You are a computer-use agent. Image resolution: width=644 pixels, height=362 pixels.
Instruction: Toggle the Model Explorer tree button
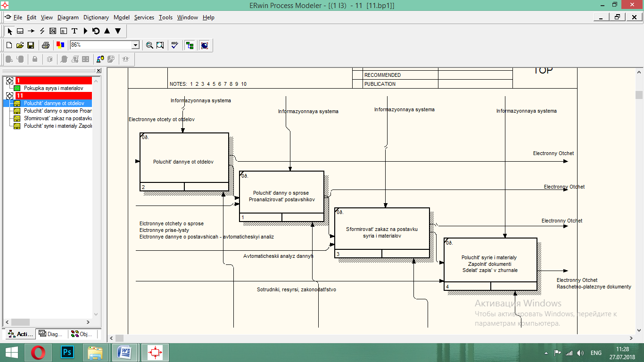(x=190, y=45)
